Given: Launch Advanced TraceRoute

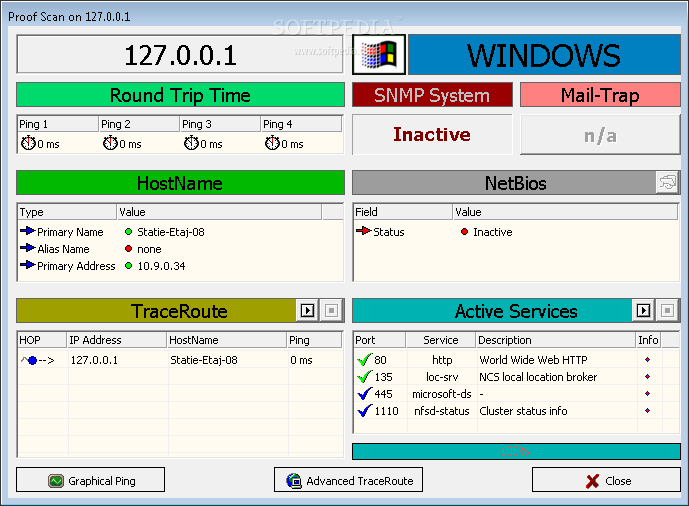Looking at the screenshot, I should (348, 480).
